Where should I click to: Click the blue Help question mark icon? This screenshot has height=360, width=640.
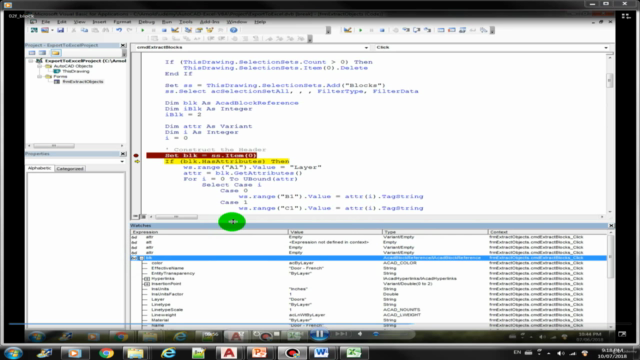(233, 30)
